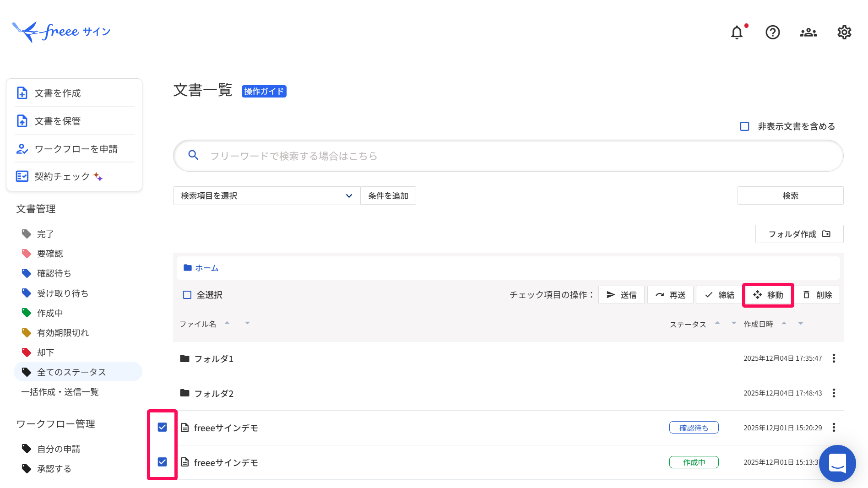Open the settings gear icon
868x488 pixels.
point(844,33)
